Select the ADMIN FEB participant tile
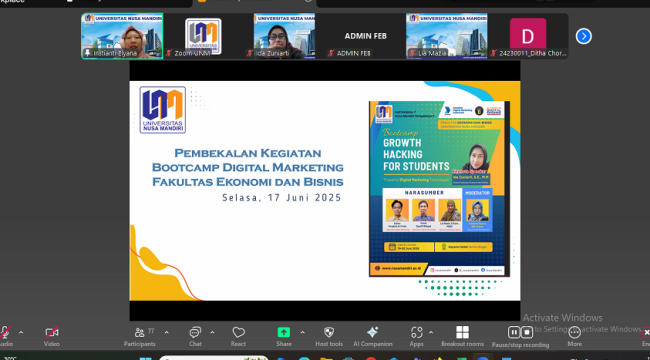This screenshot has height=360, width=650. tap(365, 36)
